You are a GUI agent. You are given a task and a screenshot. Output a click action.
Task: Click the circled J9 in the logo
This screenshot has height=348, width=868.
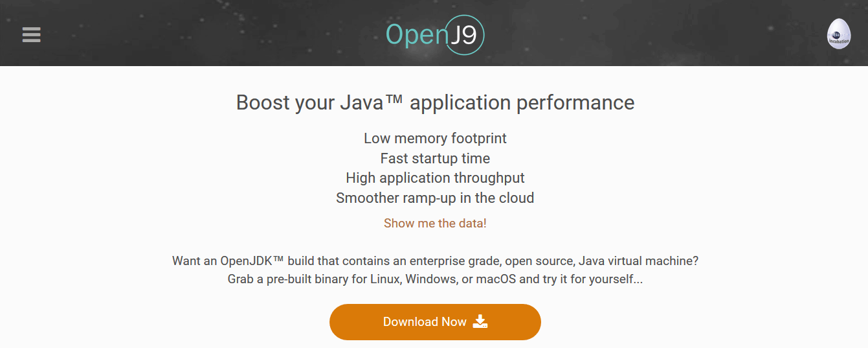(x=465, y=34)
